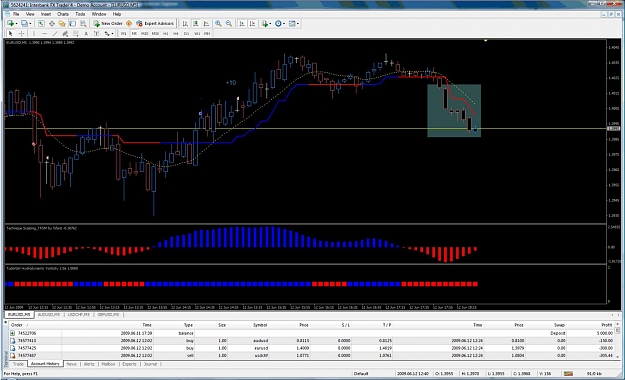The width and height of the screenshot is (625, 380).
Task: Expand the New Chart dropdown arrow
Action: pyautogui.click(x=16, y=24)
